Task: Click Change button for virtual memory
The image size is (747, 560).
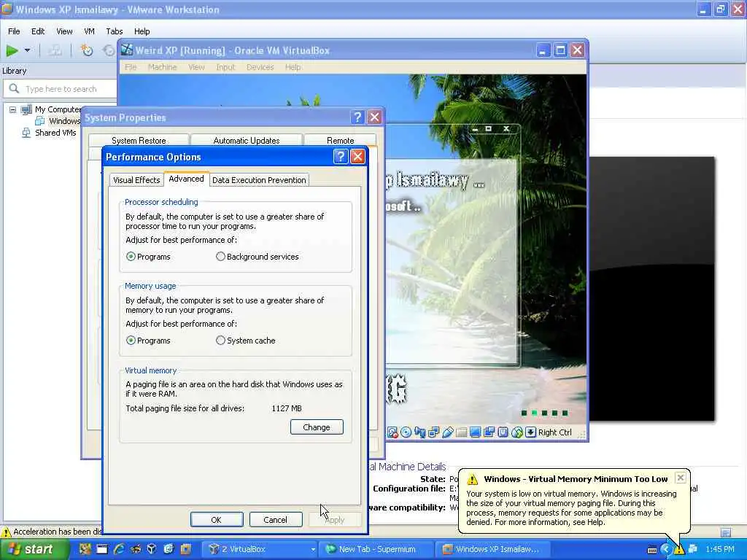Action: 317,427
